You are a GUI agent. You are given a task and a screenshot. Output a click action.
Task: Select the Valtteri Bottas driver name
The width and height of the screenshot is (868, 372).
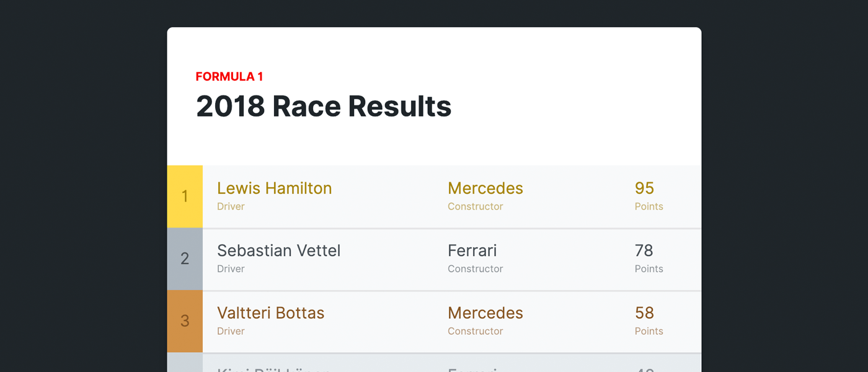[270, 313]
